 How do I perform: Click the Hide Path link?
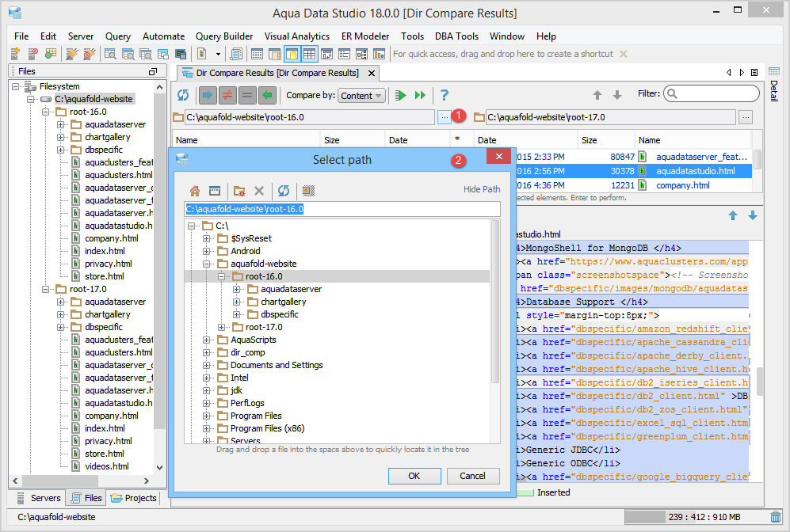tap(482, 189)
